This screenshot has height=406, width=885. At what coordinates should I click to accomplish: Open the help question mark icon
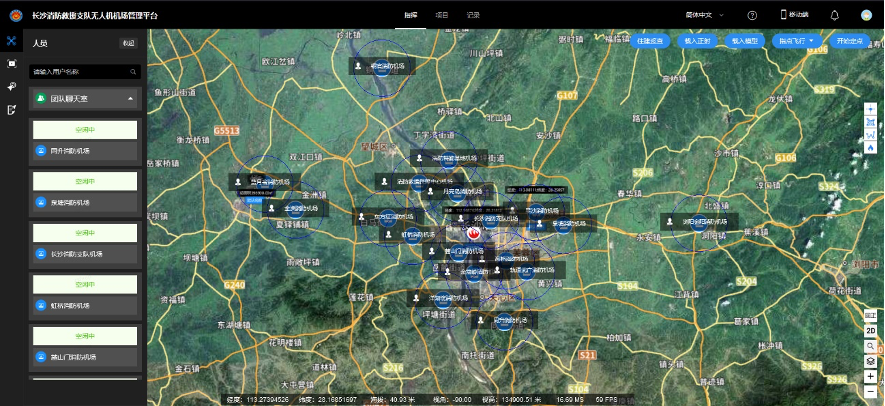click(752, 15)
